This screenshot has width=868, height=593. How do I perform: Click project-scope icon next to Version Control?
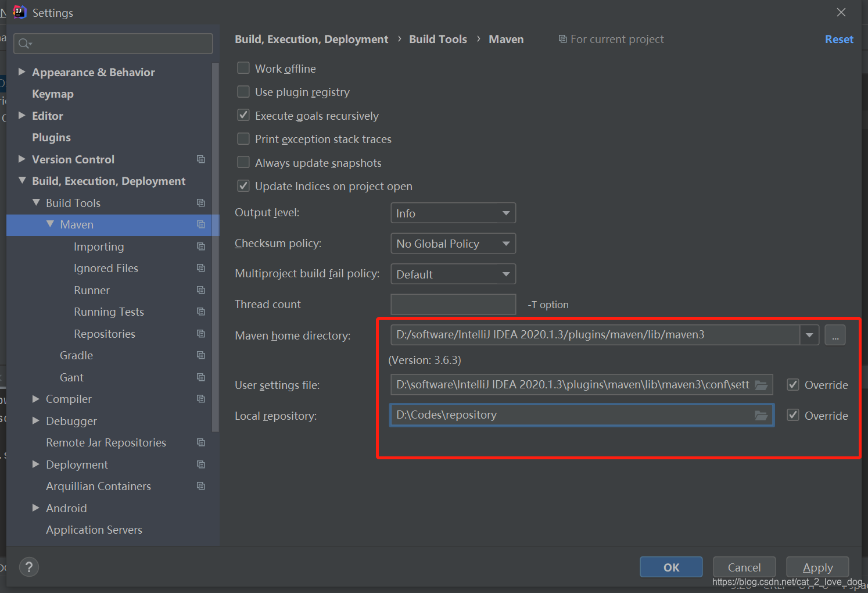point(201,159)
